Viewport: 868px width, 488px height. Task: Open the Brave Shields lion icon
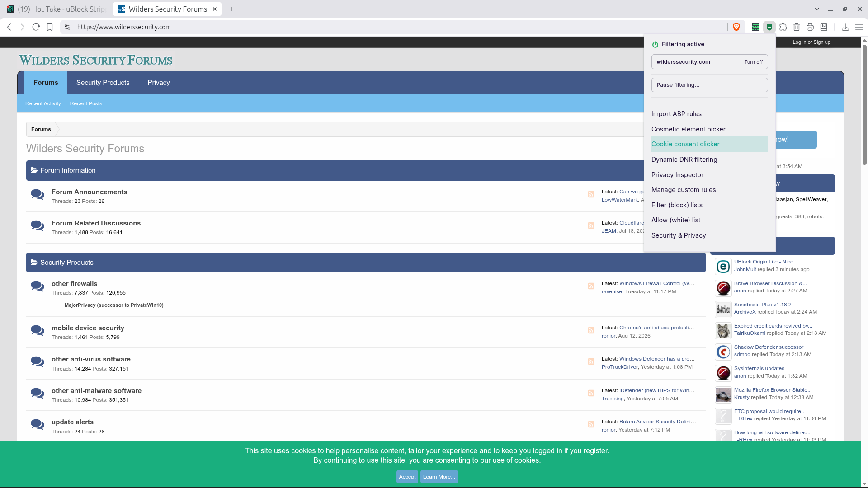pos(736,27)
